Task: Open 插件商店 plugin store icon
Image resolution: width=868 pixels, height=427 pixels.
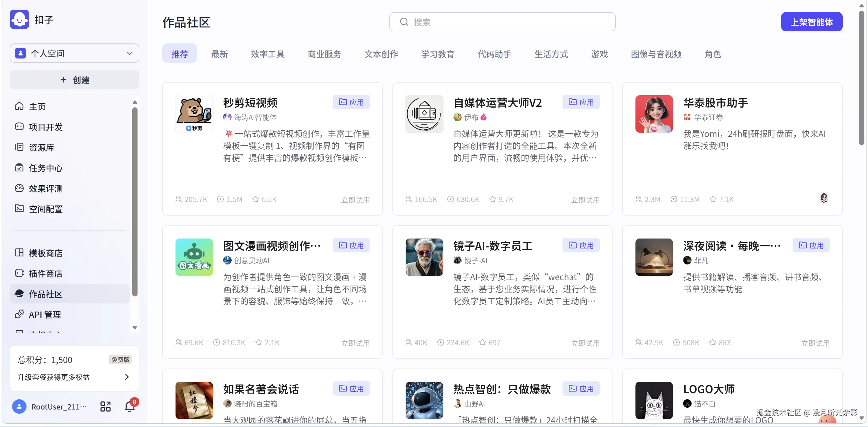Action: click(x=19, y=273)
